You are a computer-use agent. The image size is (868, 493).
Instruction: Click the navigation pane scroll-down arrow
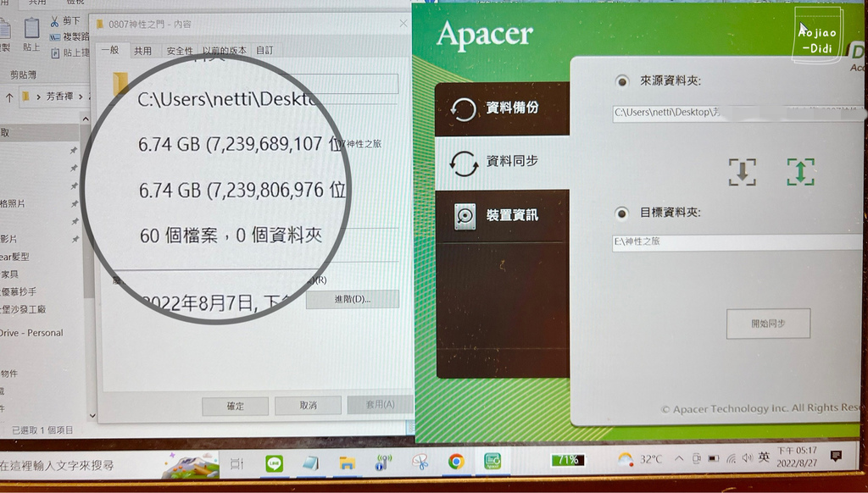click(x=92, y=416)
